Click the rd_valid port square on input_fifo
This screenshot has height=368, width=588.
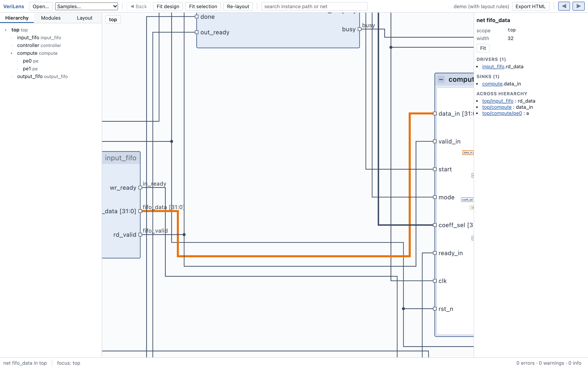click(x=140, y=235)
